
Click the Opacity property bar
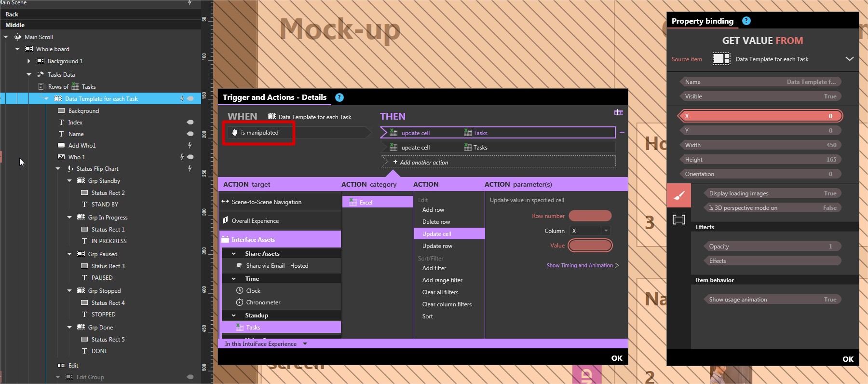772,247
